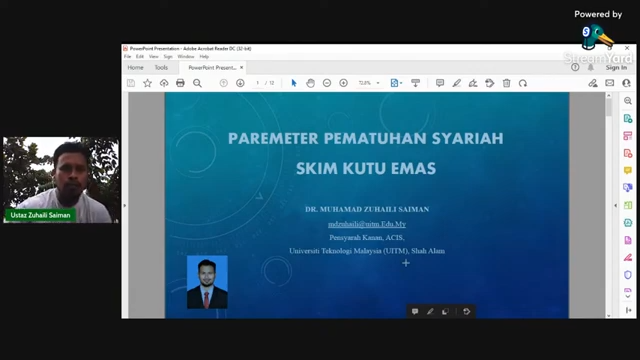640x360 pixels.
Task: Select the Highlight text pen tool
Action: coord(456,83)
